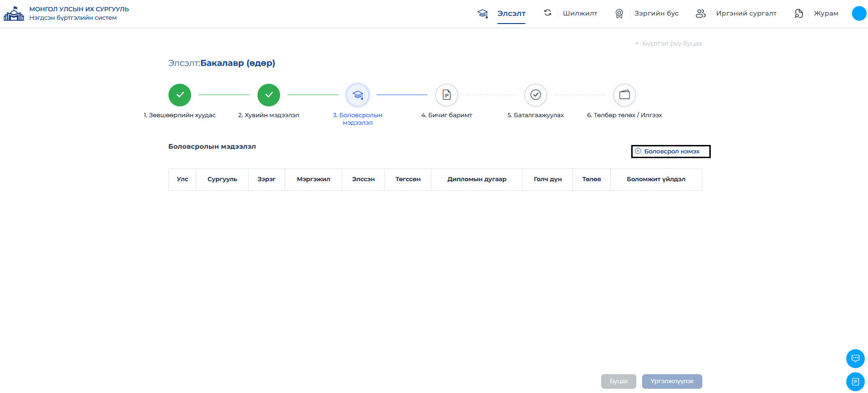Open the blue user avatar circle
This screenshot has width=868, height=393.
coord(859,13)
